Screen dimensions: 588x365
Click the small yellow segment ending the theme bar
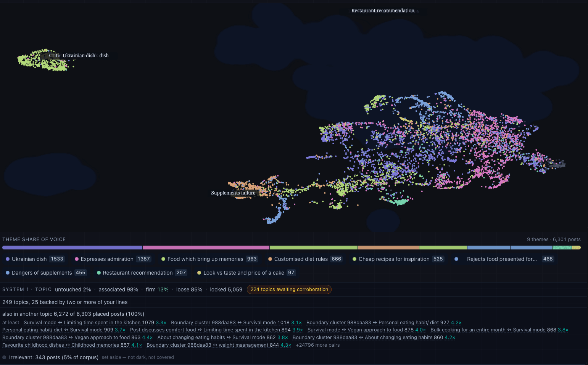point(576,248)
